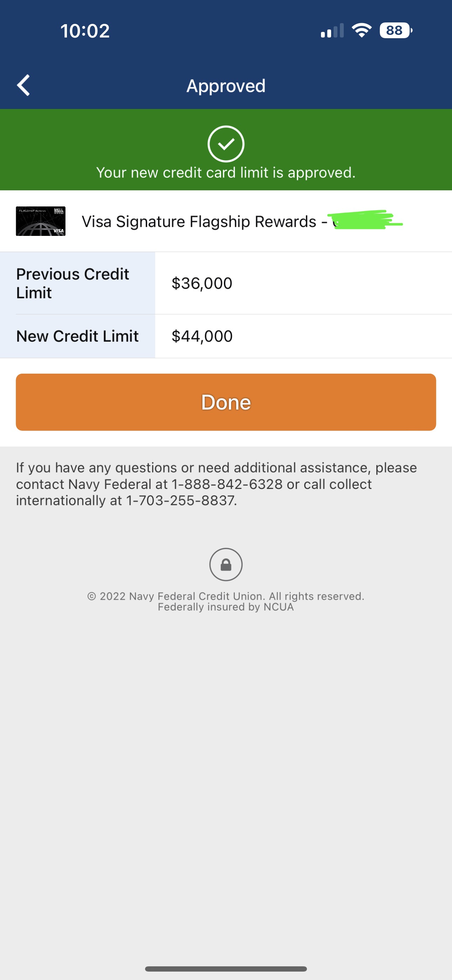Tap the cellular signal bars icon

pos(332,31)
